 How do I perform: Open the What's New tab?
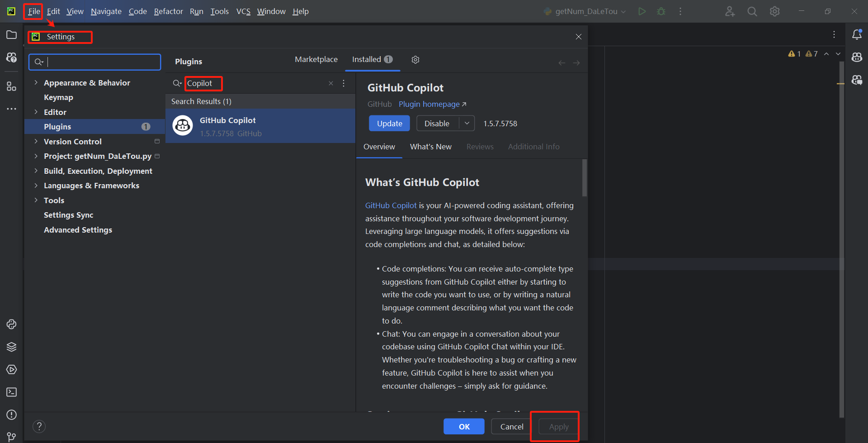pos(431,147)
